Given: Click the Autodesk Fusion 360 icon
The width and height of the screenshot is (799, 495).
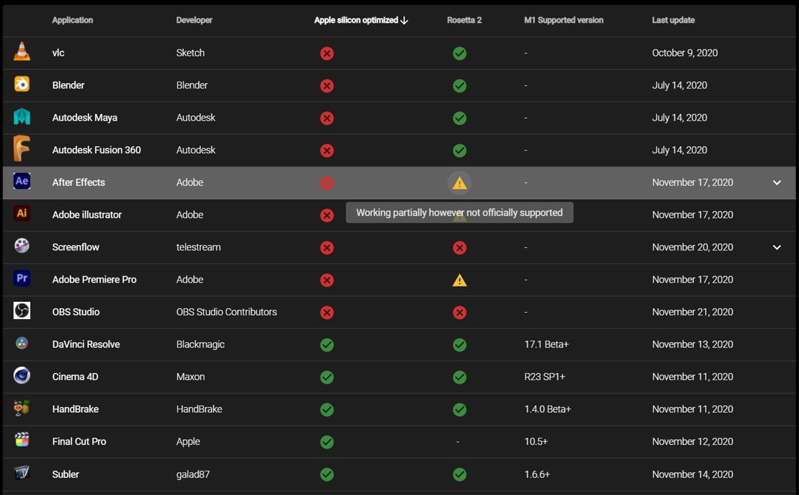Looking at the screenshot, I should (x=22, y=149).
